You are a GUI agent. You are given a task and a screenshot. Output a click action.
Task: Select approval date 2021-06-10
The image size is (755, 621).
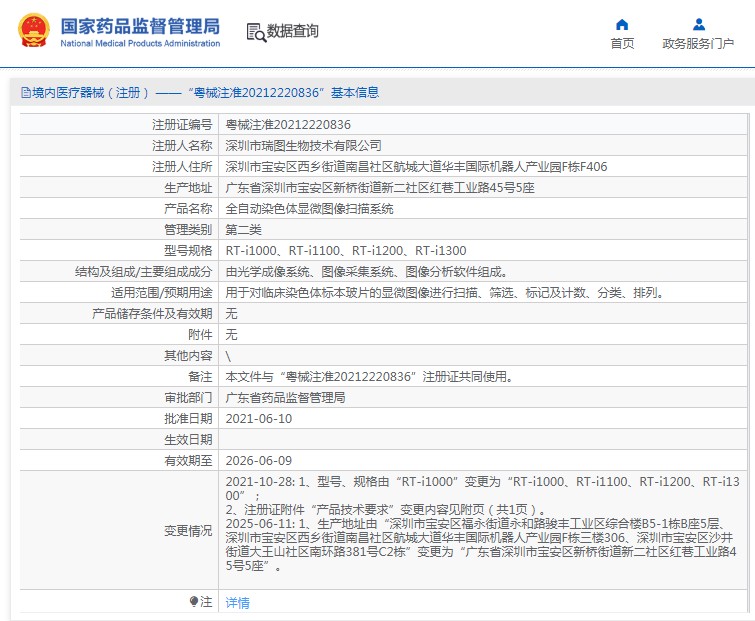(259, 419)
